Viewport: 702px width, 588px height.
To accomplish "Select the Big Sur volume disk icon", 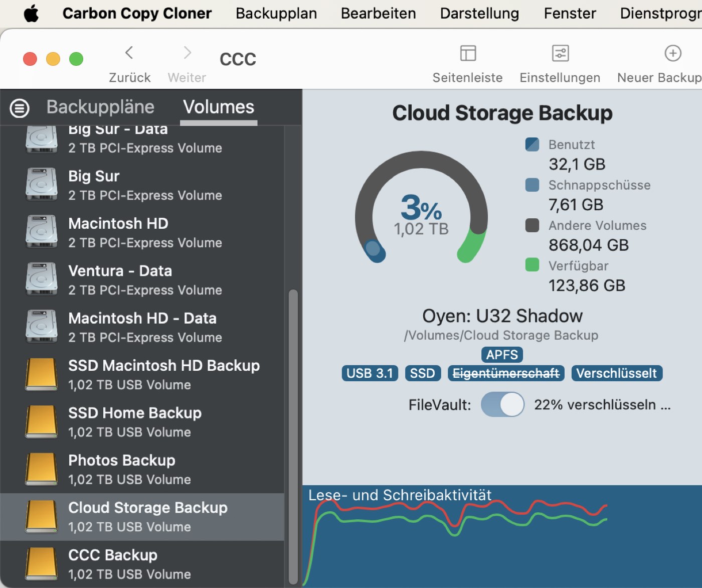I will [42, 185].
